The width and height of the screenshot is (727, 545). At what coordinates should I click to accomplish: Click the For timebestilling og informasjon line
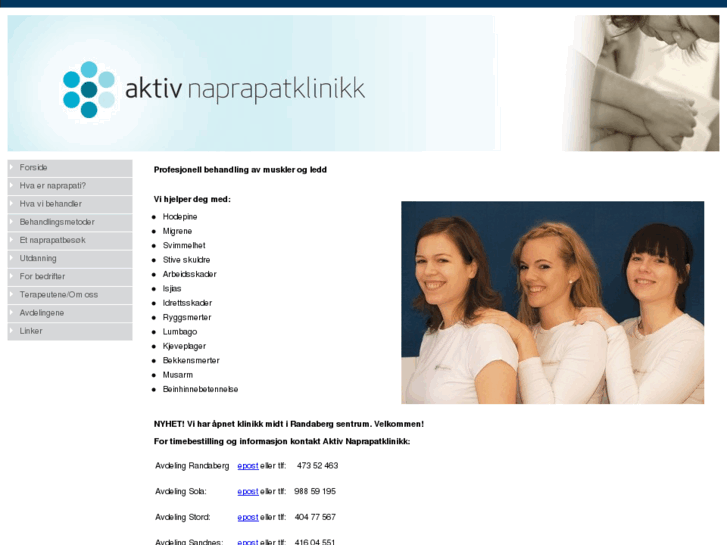pos(282,442)
